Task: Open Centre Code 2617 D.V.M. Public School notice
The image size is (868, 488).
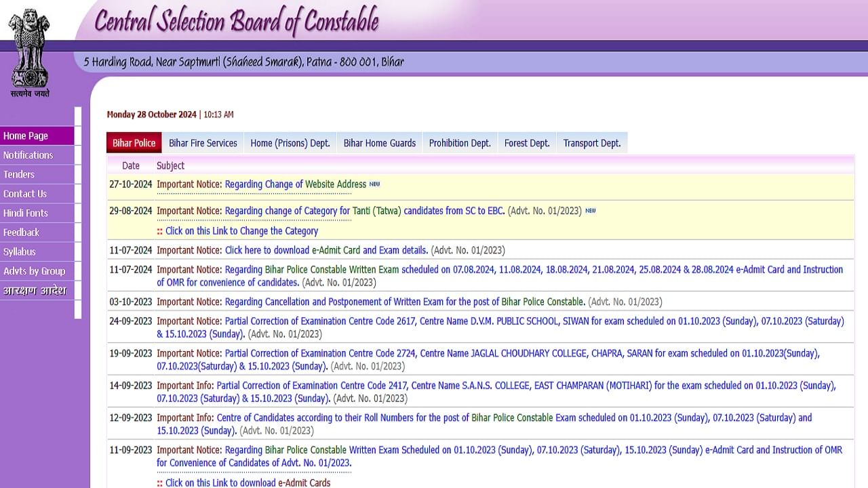Action: click(x=500, y=327)
